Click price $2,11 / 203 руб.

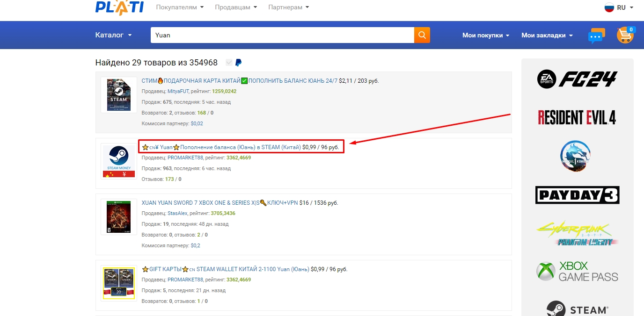coord(359,81)
